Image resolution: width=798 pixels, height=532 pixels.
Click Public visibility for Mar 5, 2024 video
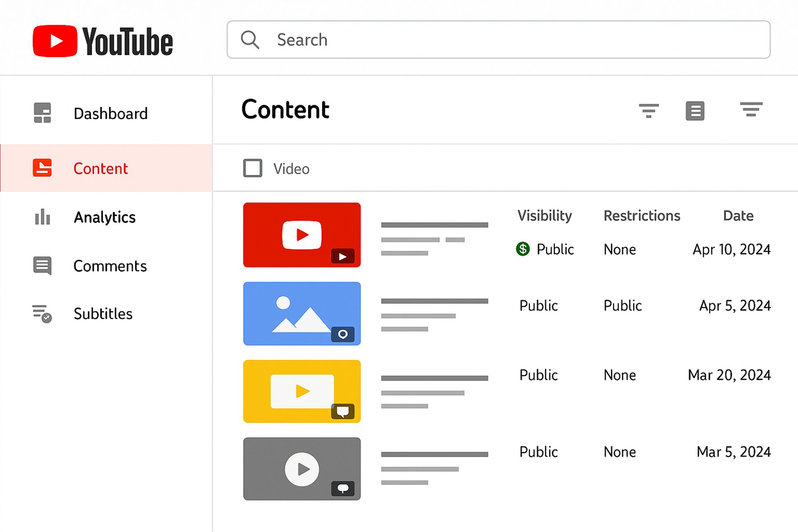539,452
